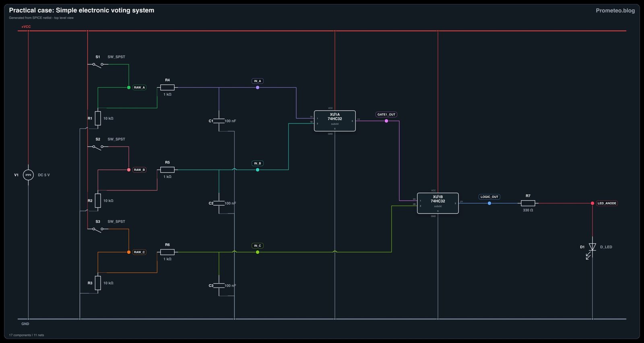Click the IN_A net label
Viewport: 644px width, 343px height.
(x=258, y=81)
